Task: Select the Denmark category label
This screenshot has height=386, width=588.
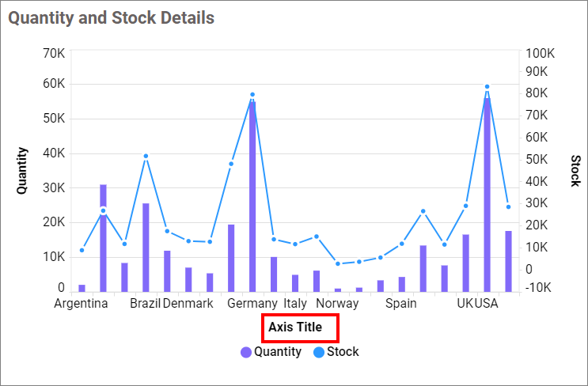Action: click(x=188, y=304)
